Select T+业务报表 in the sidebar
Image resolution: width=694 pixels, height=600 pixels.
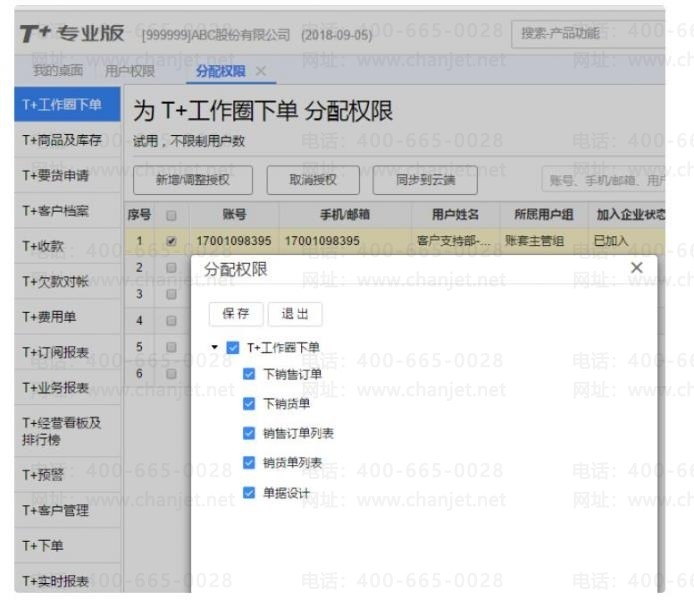(x=67, y=388)
